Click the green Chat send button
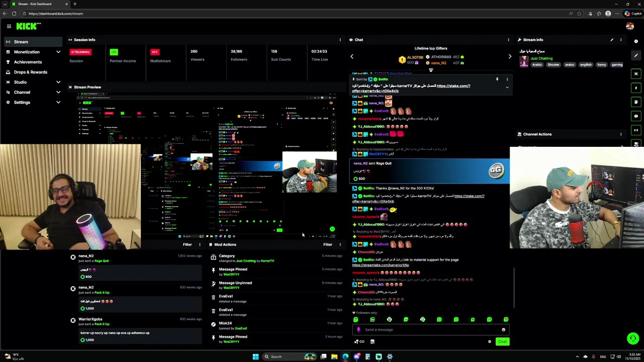This screenshot has height=362, width=644. pyautogui.click(x=502, y=342)
